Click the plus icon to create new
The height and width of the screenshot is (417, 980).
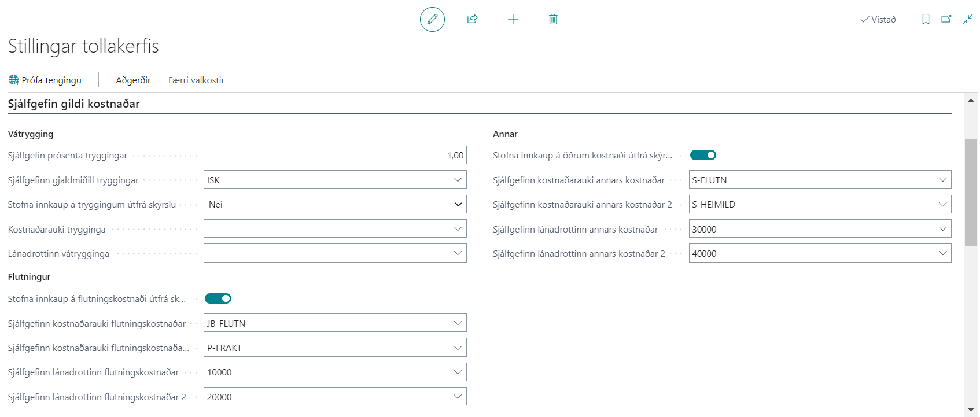point(513,19)
